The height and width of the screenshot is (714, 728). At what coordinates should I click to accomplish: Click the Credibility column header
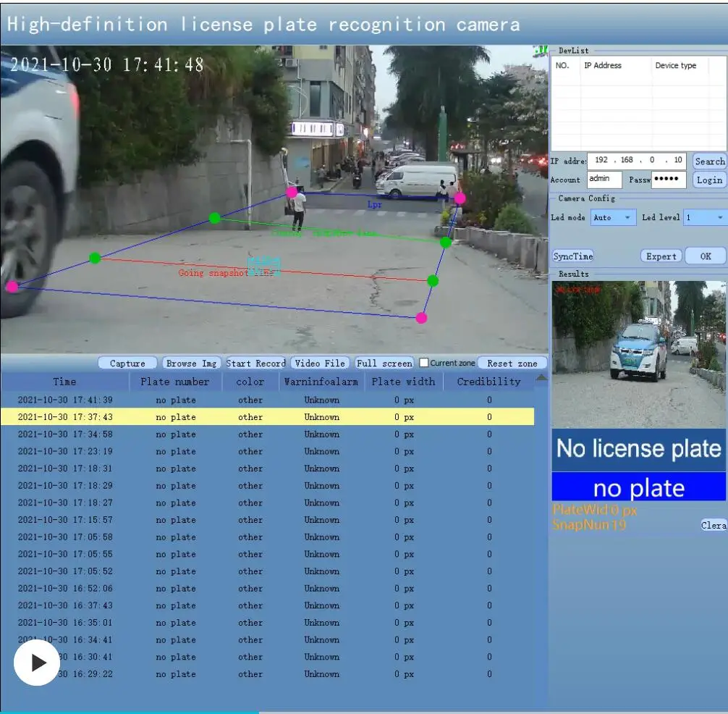click(489, 382)
